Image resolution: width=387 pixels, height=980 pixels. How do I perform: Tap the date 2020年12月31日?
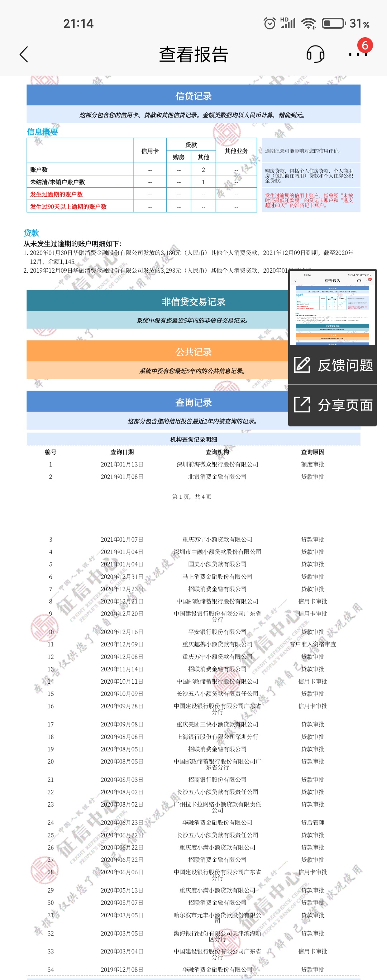click(x=122, y=577)
